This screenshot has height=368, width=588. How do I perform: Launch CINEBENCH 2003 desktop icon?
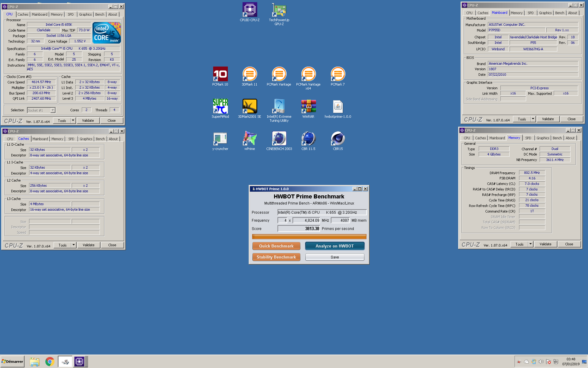(x=279, y=141)
